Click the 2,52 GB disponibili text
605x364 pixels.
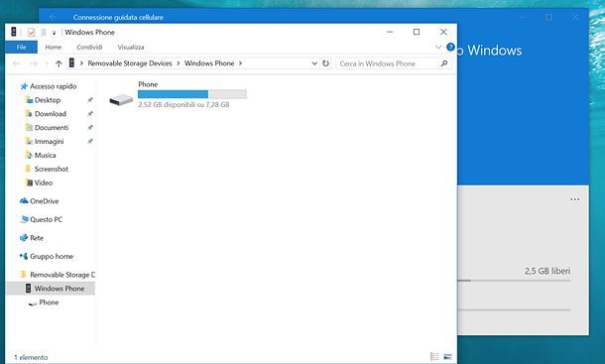[x=183, y=104]
